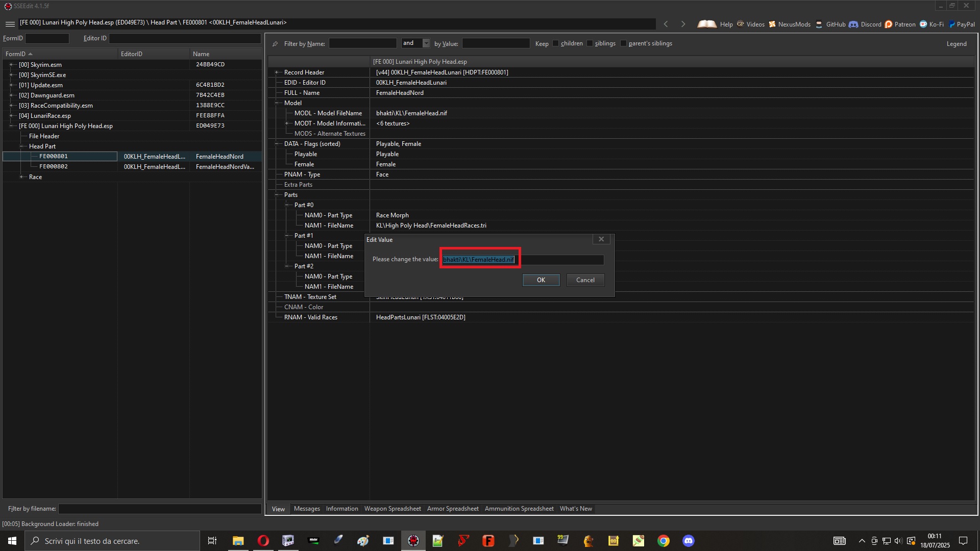Click the value text field in dialog

pyautogui.click(x=523, y=260)
